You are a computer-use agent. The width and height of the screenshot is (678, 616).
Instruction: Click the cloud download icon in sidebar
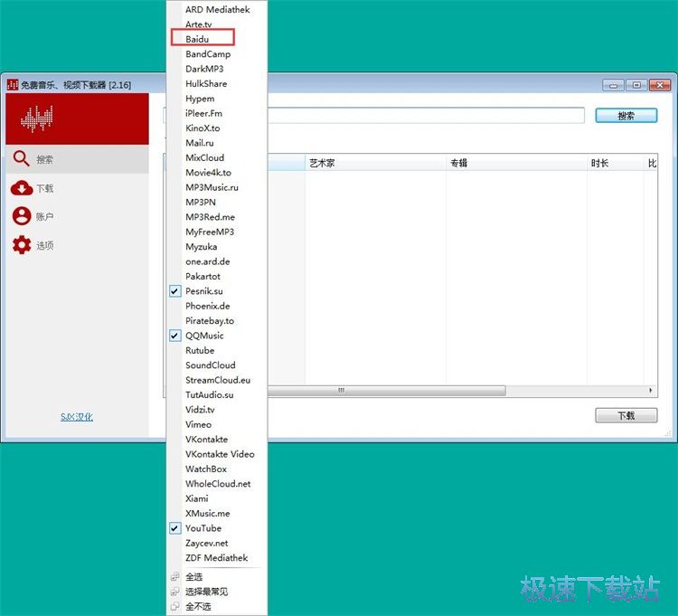point(22,188)
